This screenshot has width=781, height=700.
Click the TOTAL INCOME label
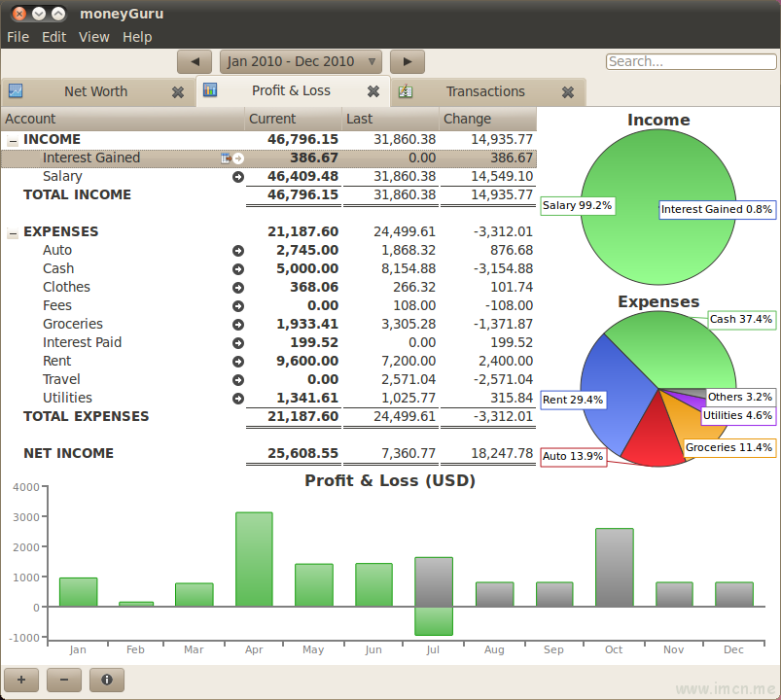pos(77,194)
